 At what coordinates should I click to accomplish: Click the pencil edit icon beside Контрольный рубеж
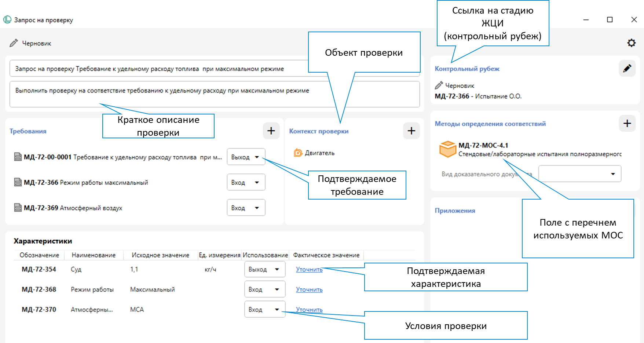(x=627, y=69)
